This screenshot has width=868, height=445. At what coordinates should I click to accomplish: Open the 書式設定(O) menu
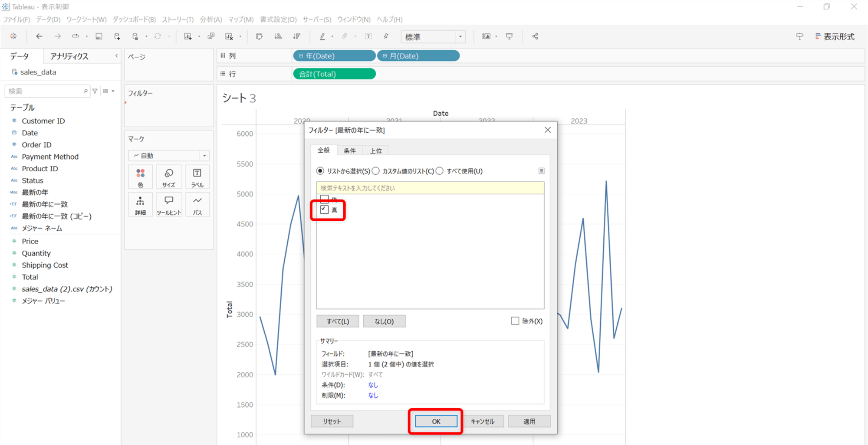tap(278, 20)
